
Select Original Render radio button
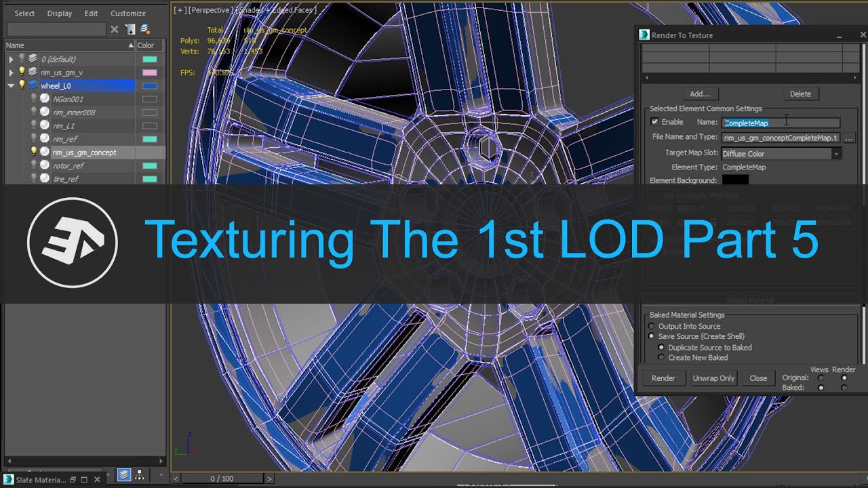[x=844, y=378]
